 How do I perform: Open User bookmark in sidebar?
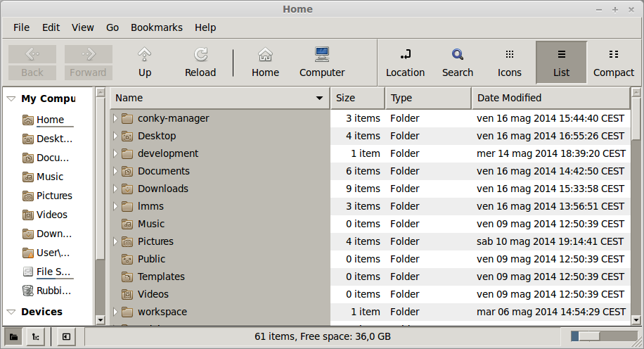pyautogui.click(x=47, y=253)
